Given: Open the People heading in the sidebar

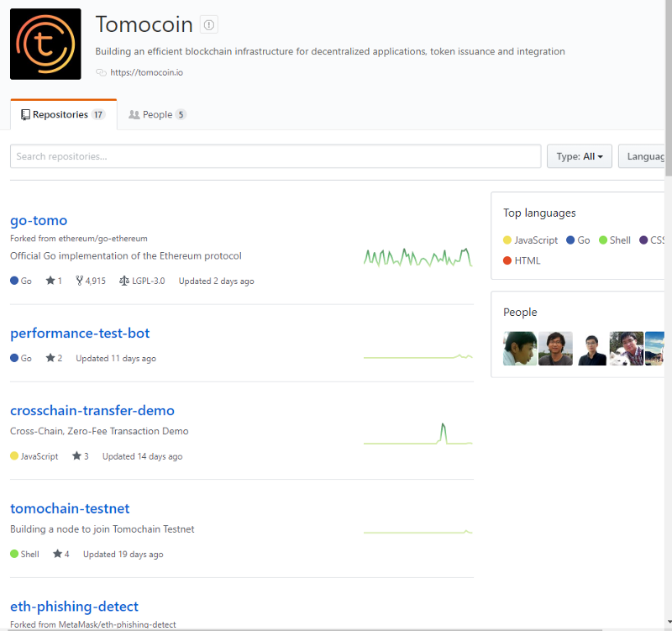Looking at the screenshot, I should coord(520,312).
